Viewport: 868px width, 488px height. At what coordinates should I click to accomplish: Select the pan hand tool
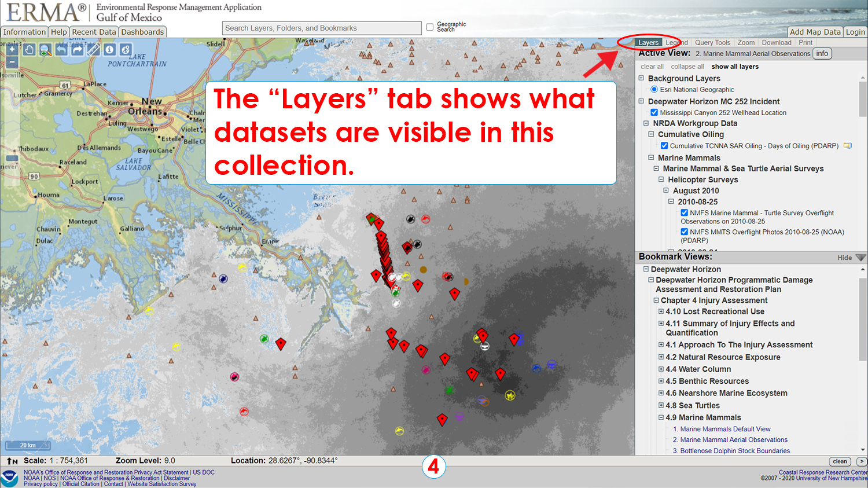click(x=29, y=50)
